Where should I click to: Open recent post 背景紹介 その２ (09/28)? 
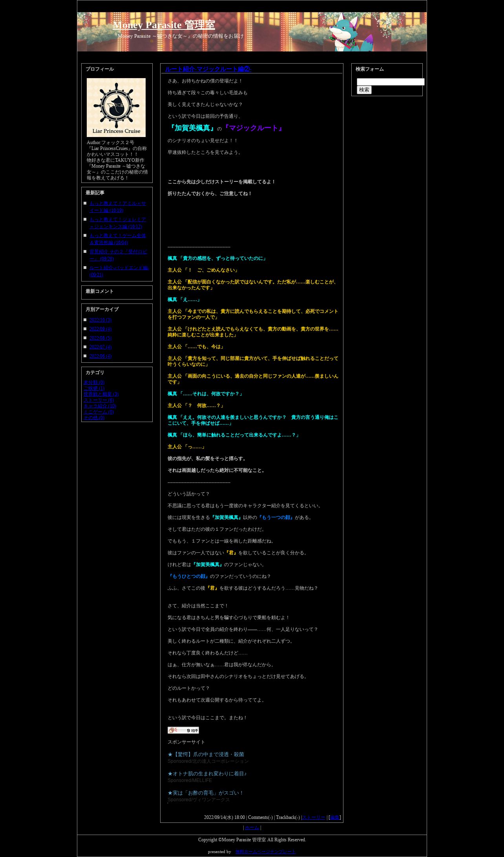point(118,255)
